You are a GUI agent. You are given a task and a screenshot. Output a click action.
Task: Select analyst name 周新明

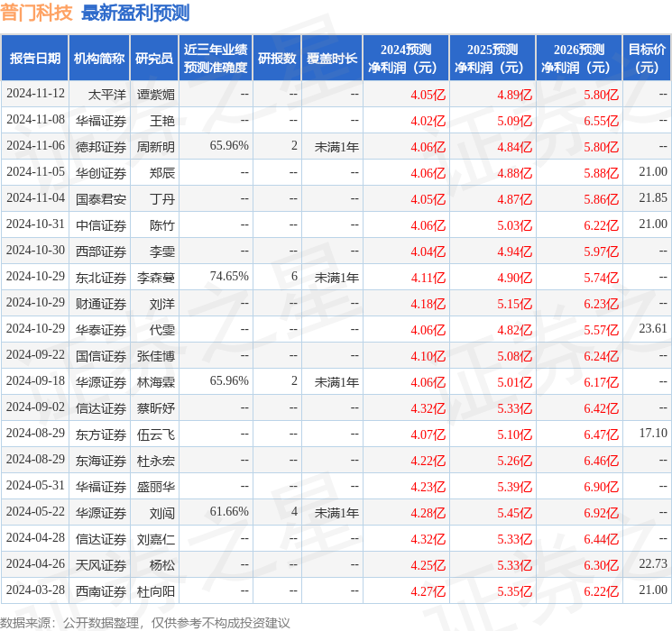(x=155, y=147)
